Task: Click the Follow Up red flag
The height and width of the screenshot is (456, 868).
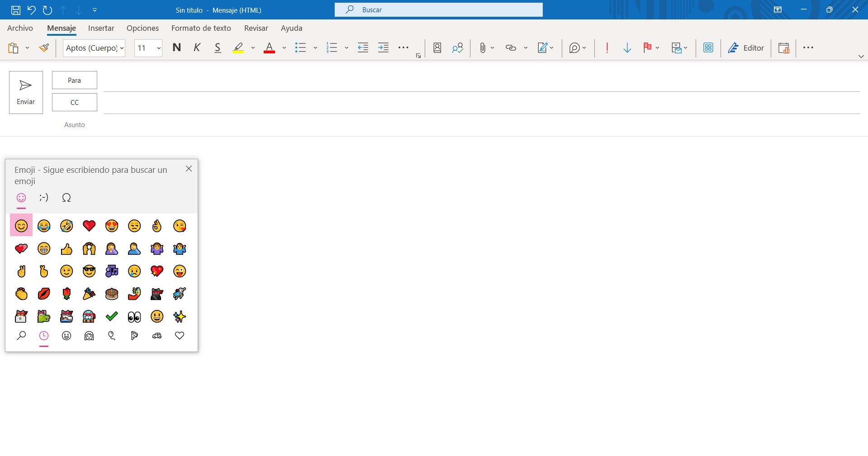Action: tap(647, 47)
